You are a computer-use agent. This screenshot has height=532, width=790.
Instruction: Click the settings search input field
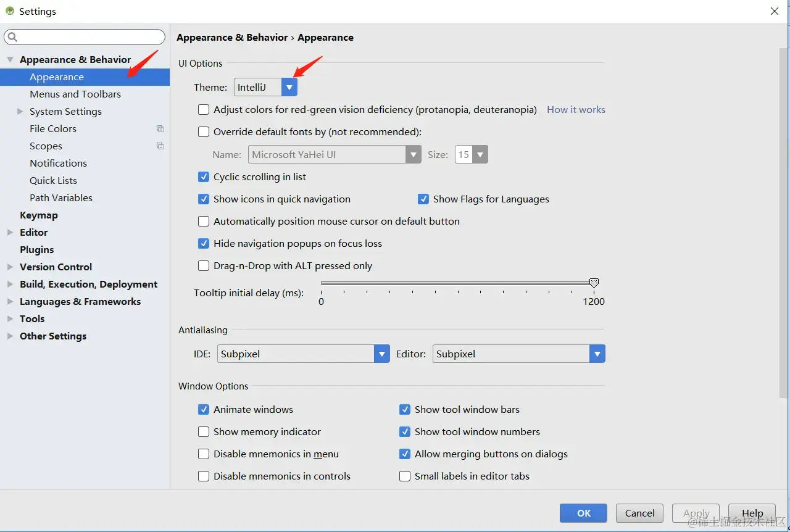point(85,37)
